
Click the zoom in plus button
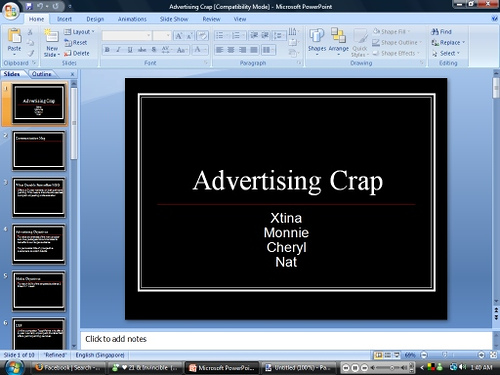(x=481, y=355)
